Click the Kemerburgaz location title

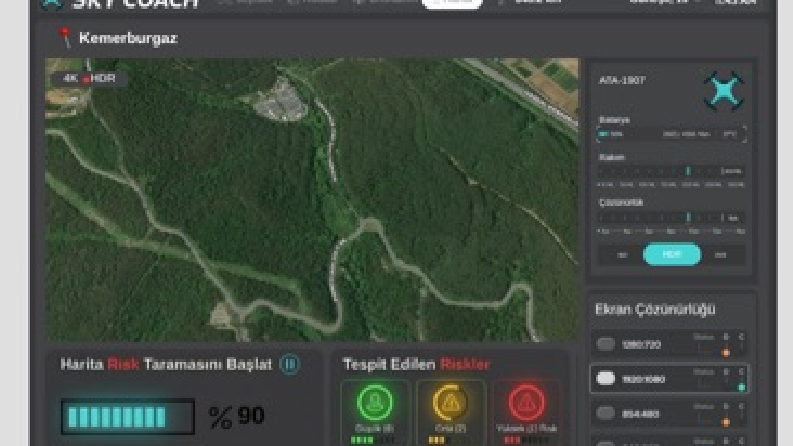(128, 38)
